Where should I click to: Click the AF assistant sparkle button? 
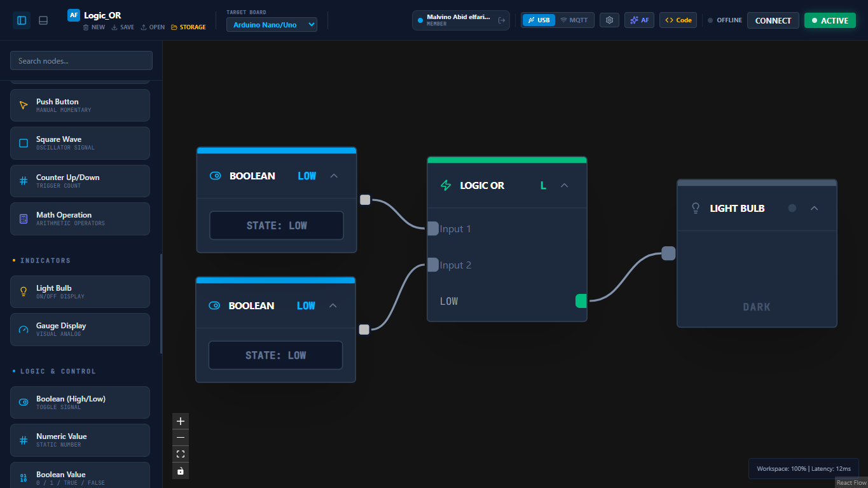pyautogui.click(x=640, y=20)
